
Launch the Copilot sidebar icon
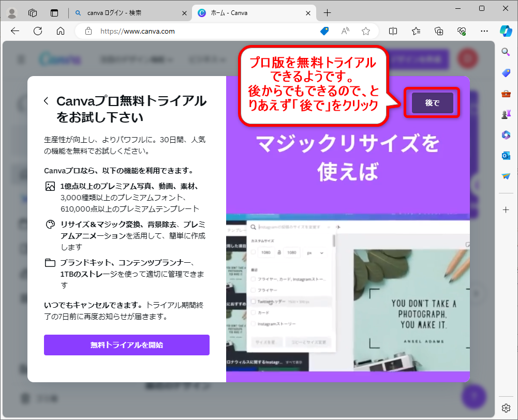tap(506, 31)
